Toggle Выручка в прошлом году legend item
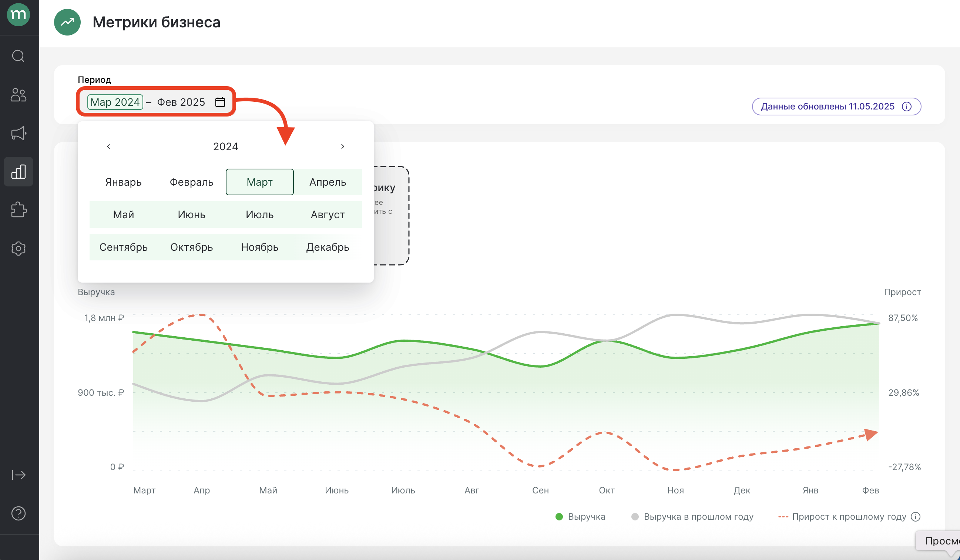Image resolution: width=960 pixels, height=560 pixels. 692,517
